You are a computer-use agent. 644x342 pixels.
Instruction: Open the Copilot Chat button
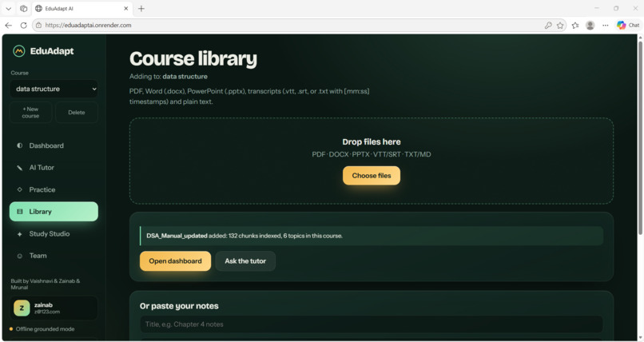click(628, 26)
